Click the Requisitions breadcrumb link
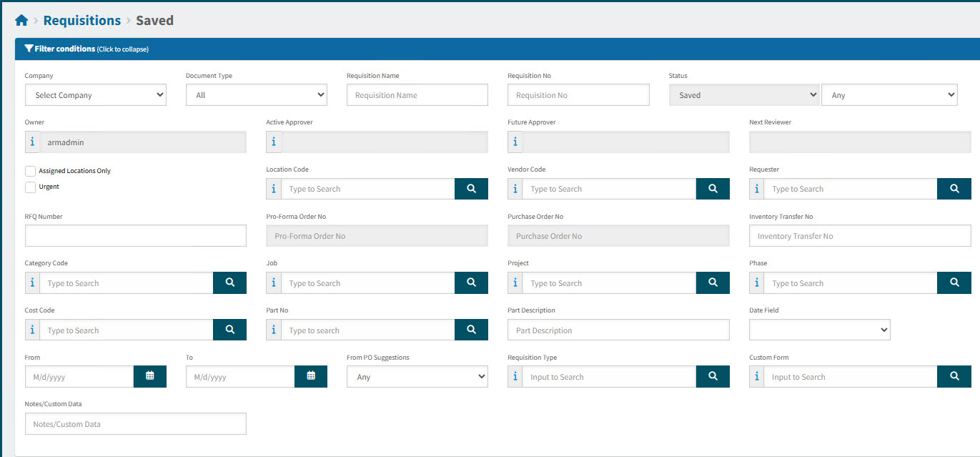Image resolution: width=980 pixels, height=457 pixels. click(x=81, y=19)
